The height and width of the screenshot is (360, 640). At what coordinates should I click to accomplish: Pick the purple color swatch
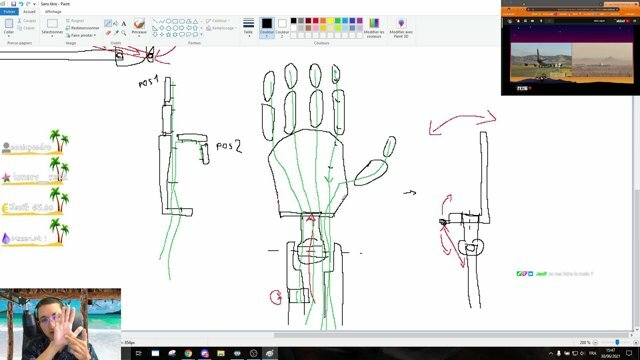[360, 21]
